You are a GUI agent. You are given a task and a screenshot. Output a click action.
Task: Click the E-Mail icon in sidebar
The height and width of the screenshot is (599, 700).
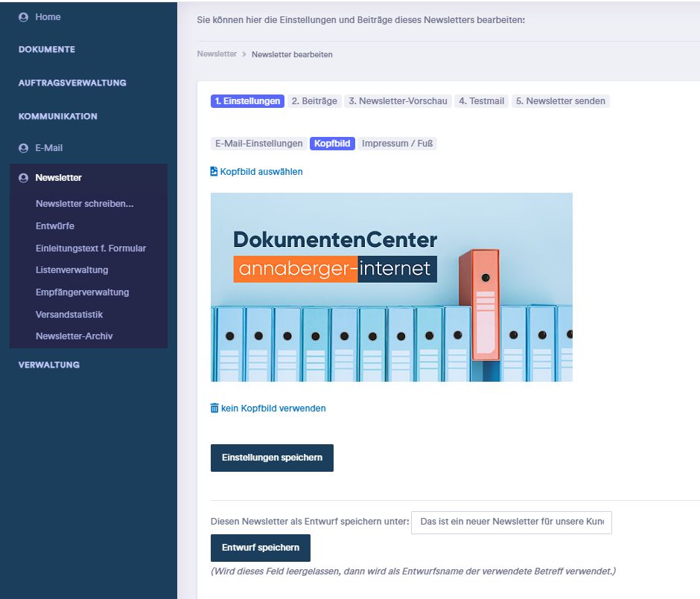[x=23, y=148]
